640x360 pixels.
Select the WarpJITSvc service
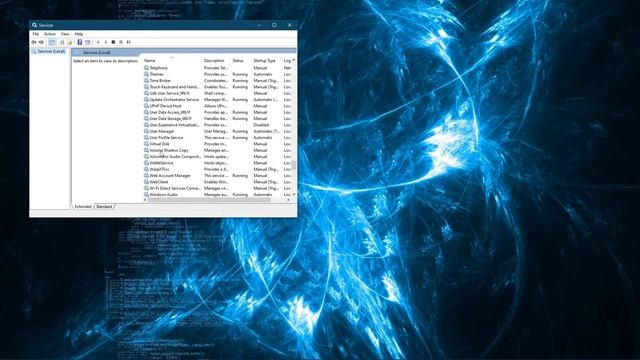pos(217,169)
